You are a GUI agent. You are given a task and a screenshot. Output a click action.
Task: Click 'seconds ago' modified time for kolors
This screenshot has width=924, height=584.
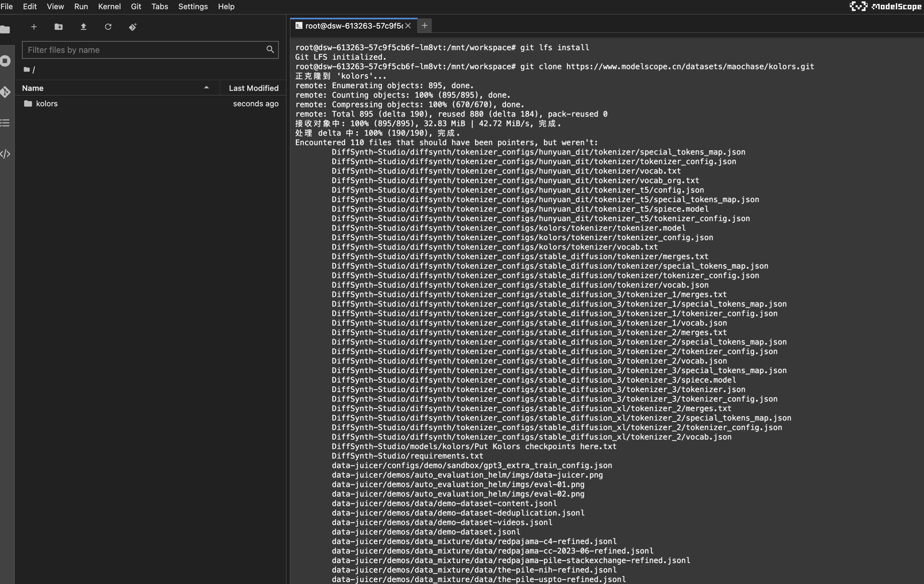click(255, 104)
